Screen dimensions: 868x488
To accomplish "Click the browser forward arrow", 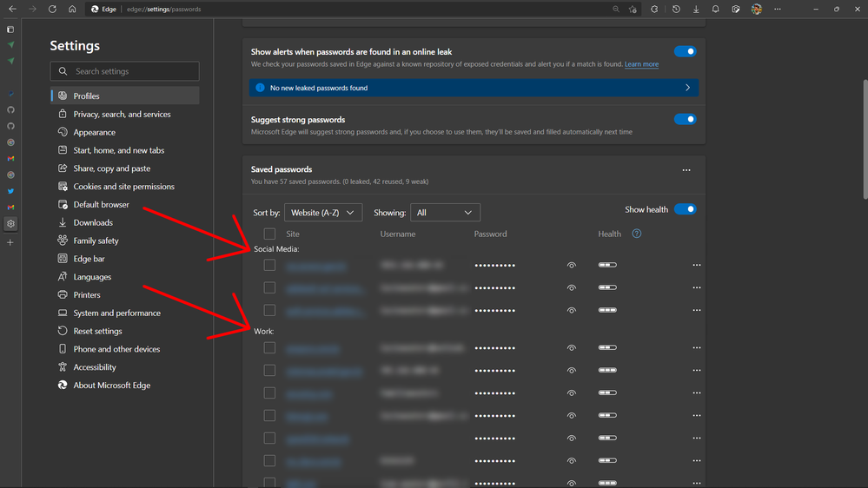I will [33, 9].
